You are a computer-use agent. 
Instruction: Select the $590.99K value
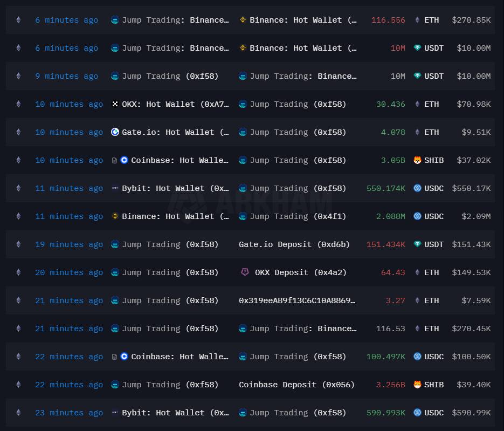[x=471, y=413]
